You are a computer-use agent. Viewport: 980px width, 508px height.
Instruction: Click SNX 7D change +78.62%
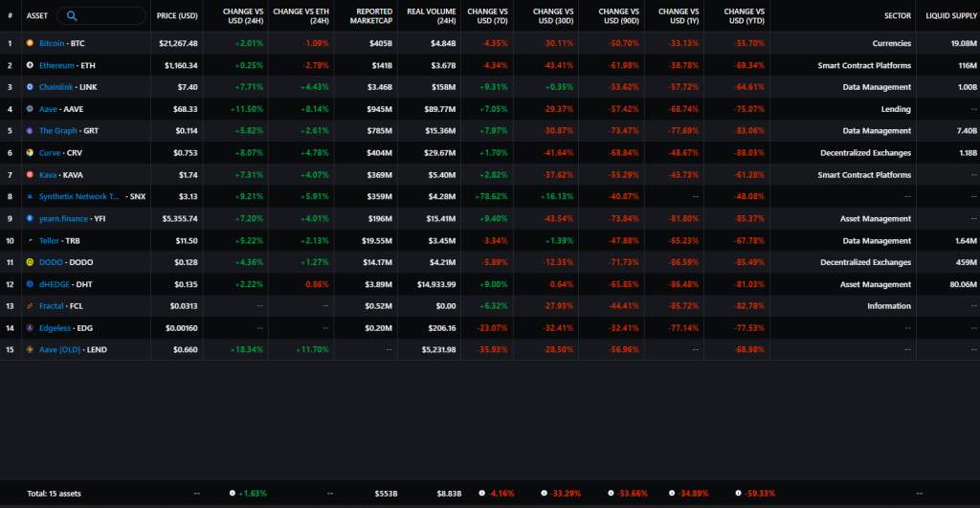pyautogui.click(x=491, y=196)
